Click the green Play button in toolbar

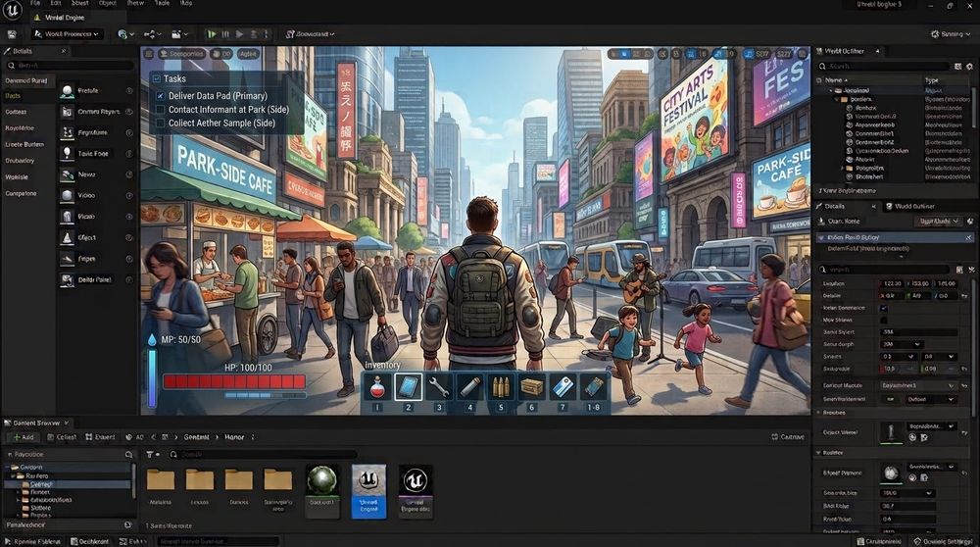coord(212,33)
